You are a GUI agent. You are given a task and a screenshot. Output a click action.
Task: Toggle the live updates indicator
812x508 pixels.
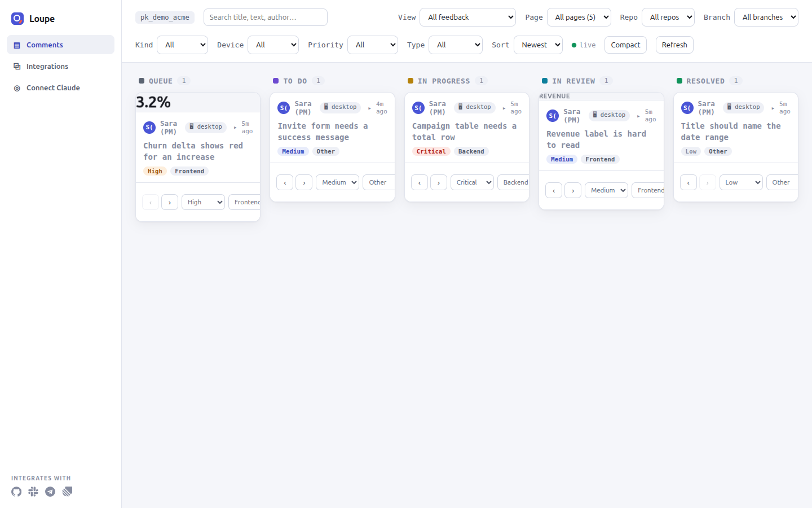(584, 45)
